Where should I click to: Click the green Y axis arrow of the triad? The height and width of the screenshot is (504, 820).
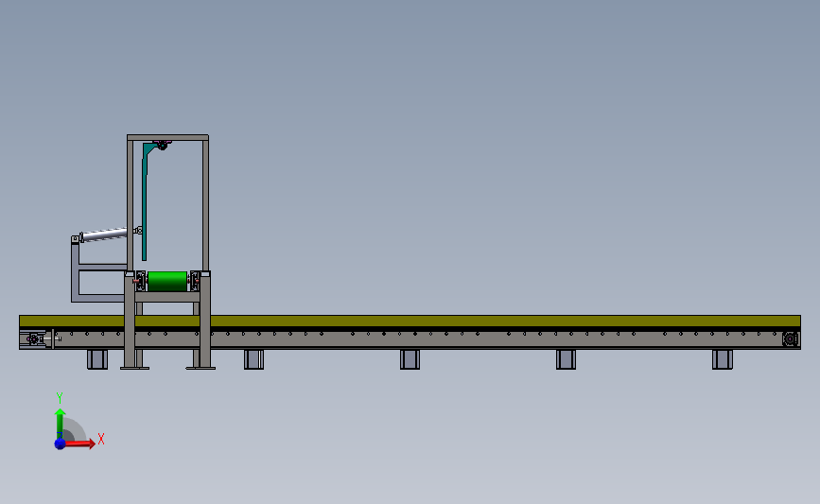(x=60, y=423)
